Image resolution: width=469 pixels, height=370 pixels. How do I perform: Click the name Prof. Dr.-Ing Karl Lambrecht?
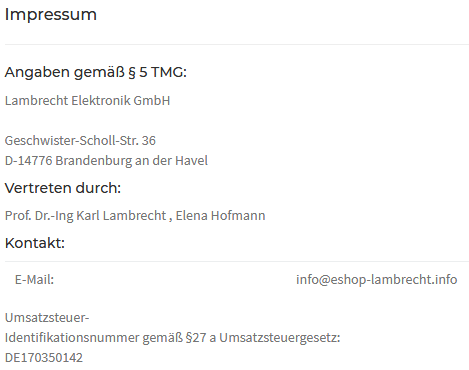[x=85, y=216]
